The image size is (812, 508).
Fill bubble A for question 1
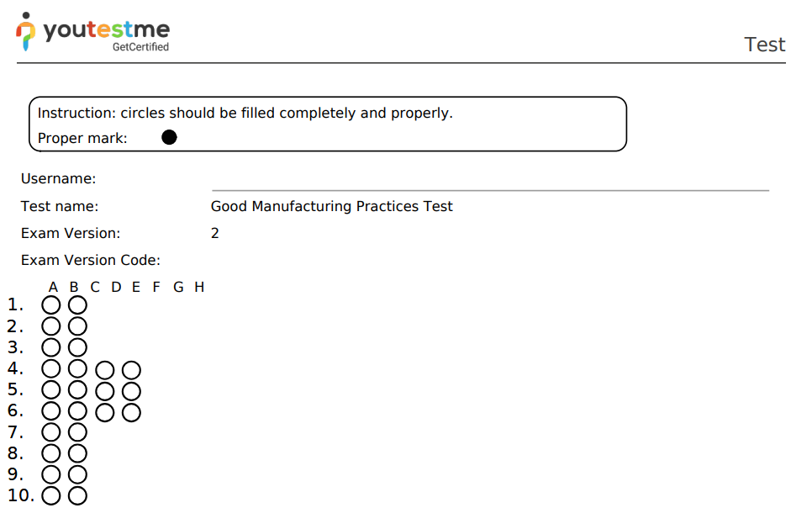click(51, 304)
